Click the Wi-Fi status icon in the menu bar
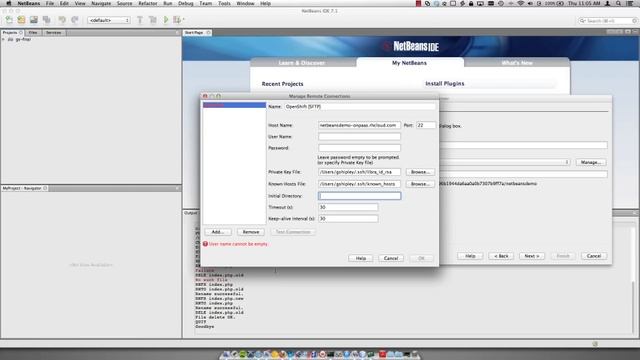Image resolution: width=640 pixels, height=360 pixels. [521, 3]
